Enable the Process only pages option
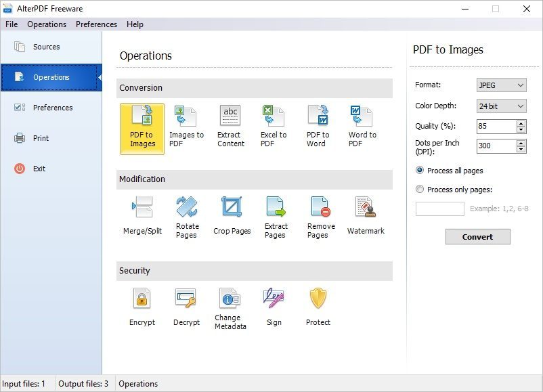This screenshot has width=543, height=392. point(420,190)
